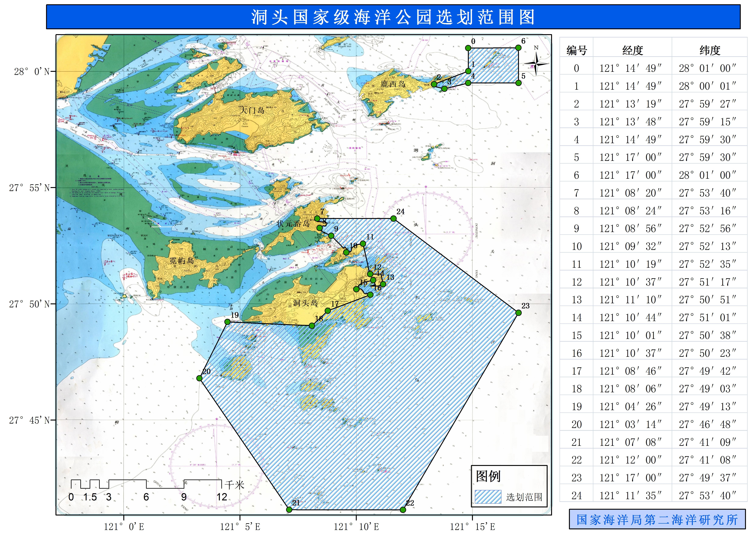Click the 霓屿岛 island label
This screenshot has height=535, width=756.
tap(182, 261)
